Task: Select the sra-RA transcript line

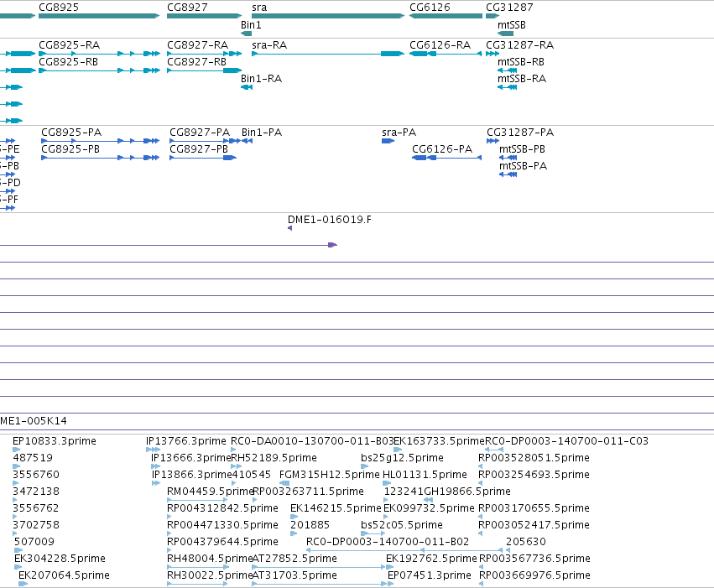Action: 328,54
